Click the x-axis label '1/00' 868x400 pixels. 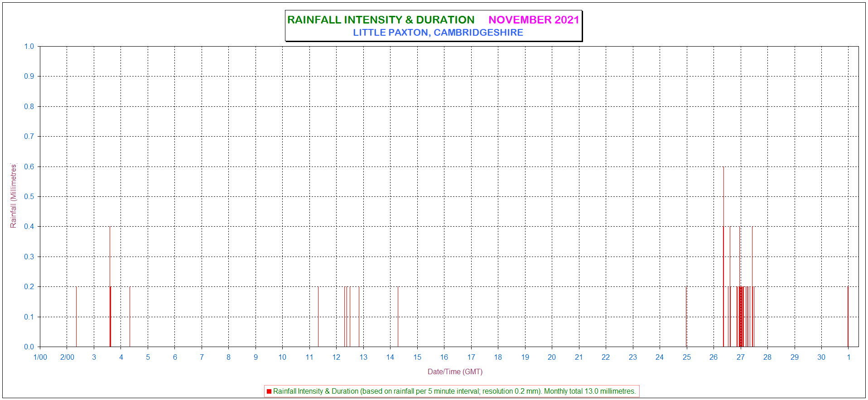[x=40, y=357]
